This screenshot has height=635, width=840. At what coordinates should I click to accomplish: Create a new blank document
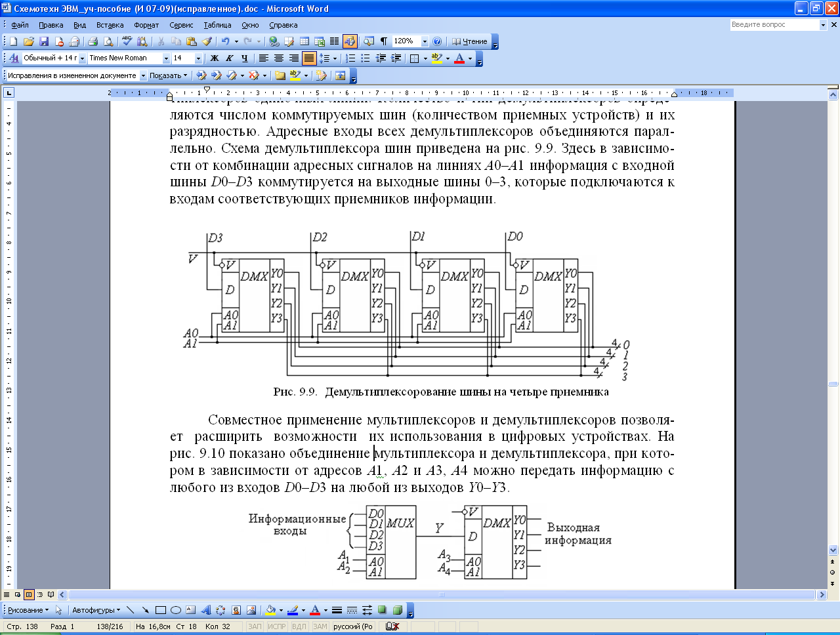pos(13,41)
